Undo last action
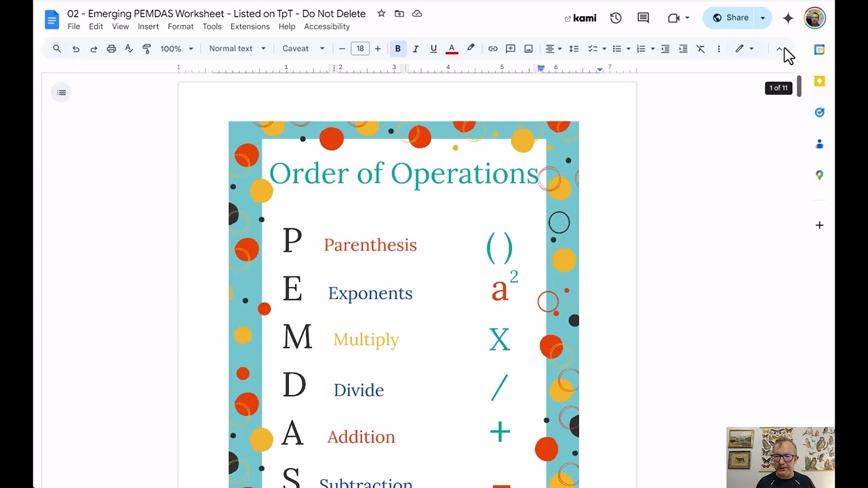This screenshot has height=488, width=868. (76, 49)
